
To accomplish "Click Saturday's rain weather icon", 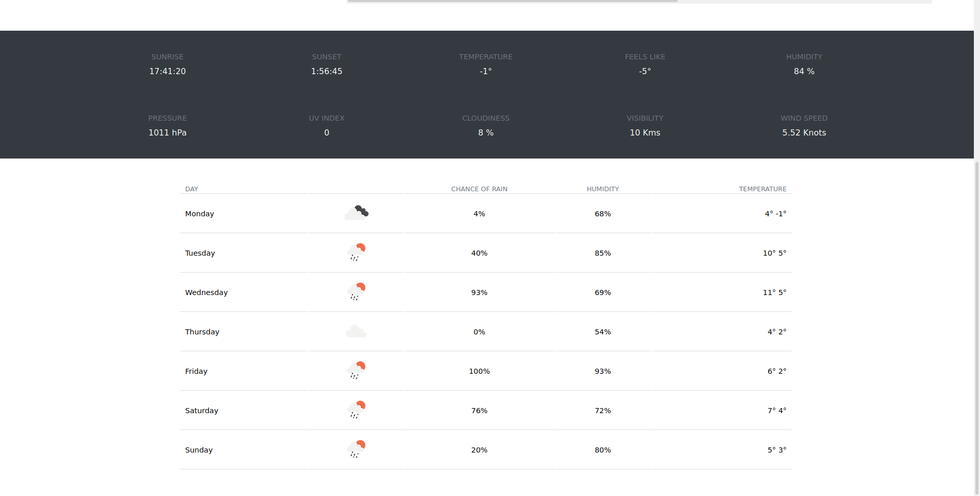I will pos(357,410).
